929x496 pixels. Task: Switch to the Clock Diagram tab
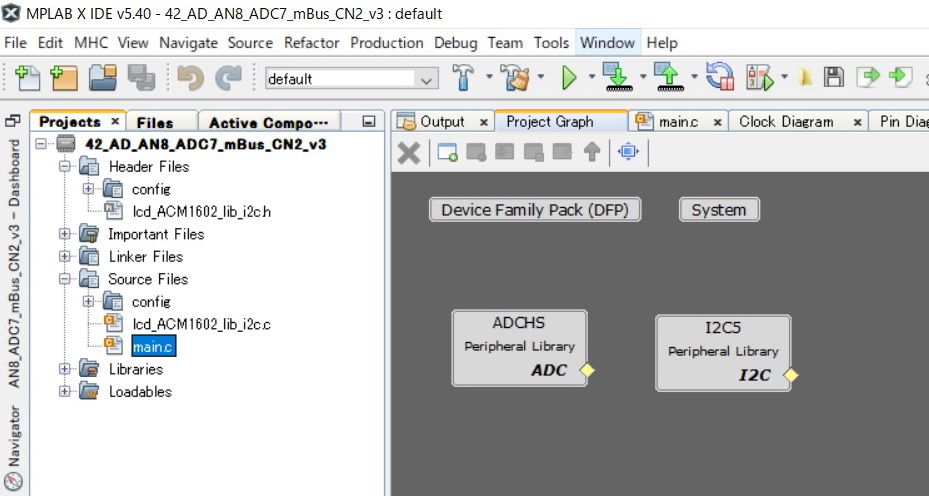click(785, 122)
